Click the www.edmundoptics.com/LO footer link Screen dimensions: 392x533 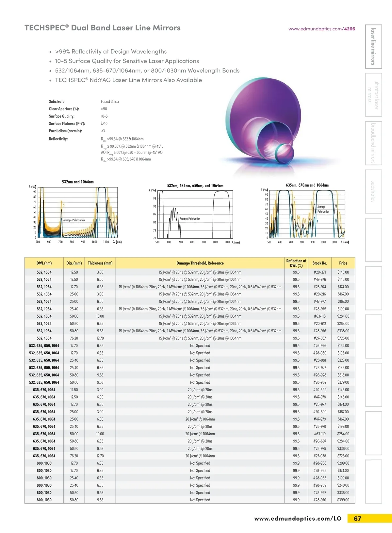[x=298, y=518]
